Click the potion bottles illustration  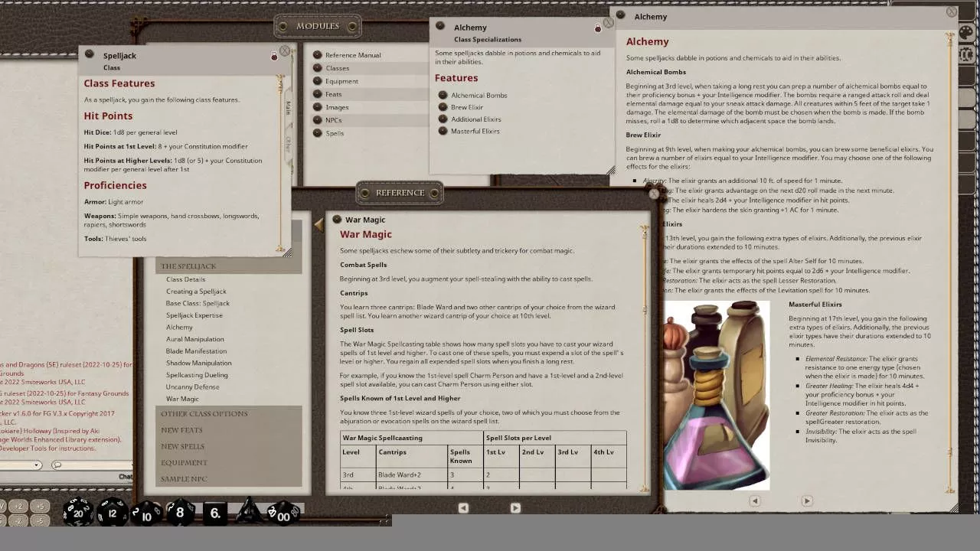[717, 395]
